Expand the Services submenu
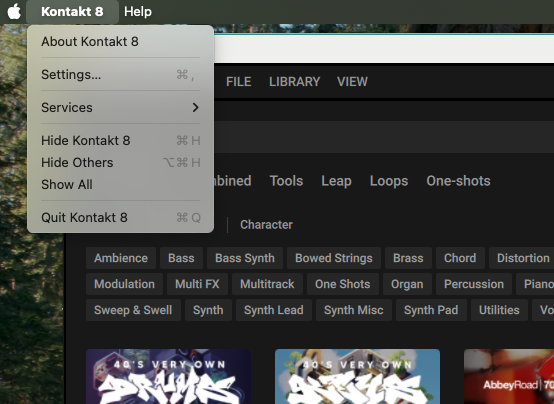The height and width of the screenshot is (404, 554). [120, 107]
